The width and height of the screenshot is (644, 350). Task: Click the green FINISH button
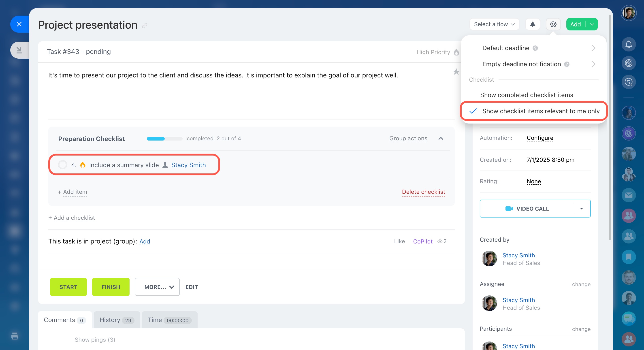[111, 287]
